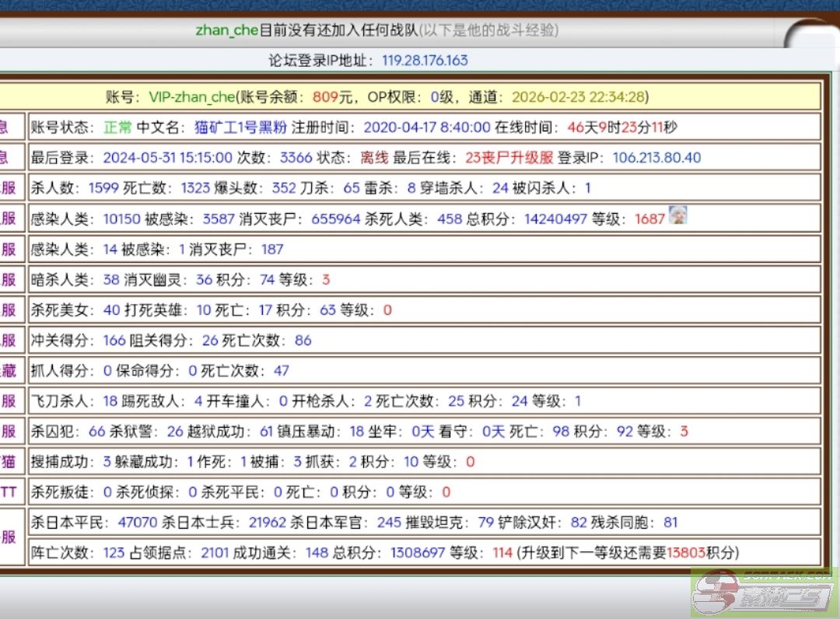Click the red 离线 offline status
Screen dimensions: 840x619
(x=373, y=158)
